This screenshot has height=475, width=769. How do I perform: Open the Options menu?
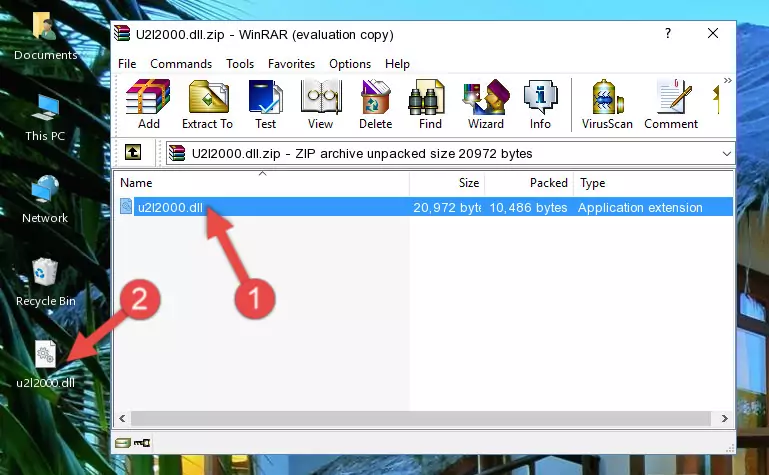pos(350,64)
